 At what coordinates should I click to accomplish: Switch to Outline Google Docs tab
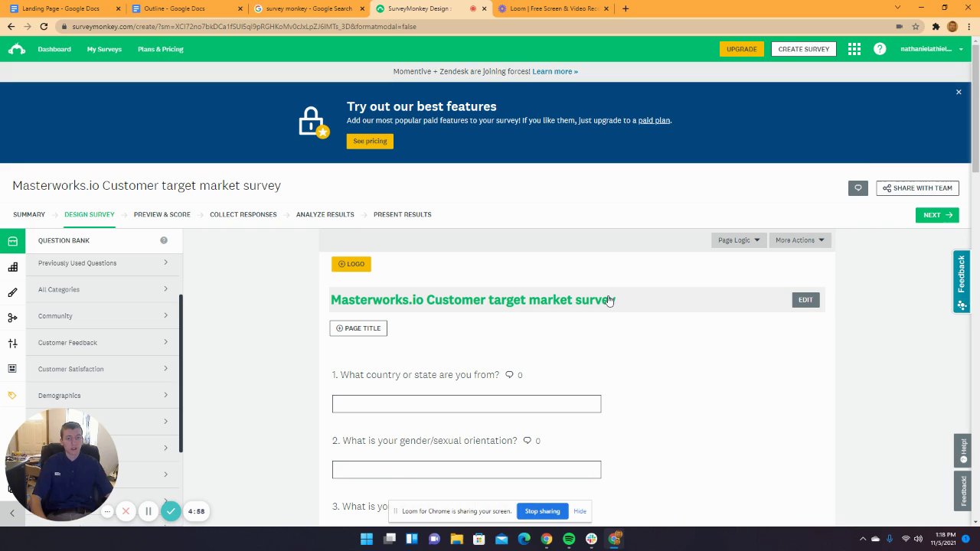(185, 8)
